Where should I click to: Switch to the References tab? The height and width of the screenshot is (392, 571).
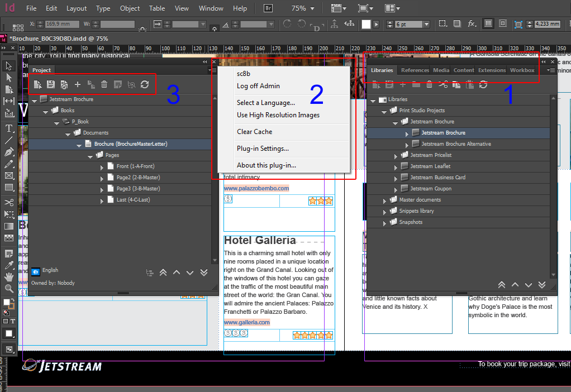point(415,70)
